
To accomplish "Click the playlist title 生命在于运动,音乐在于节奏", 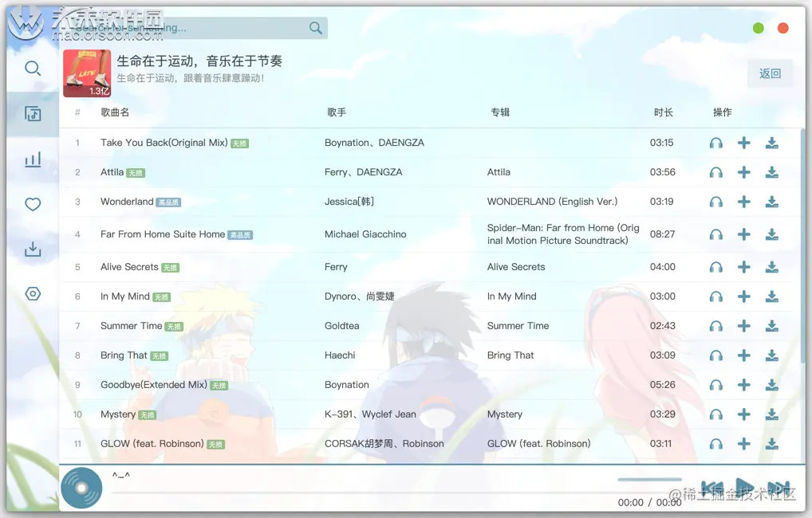I will [x=199, y=61].
